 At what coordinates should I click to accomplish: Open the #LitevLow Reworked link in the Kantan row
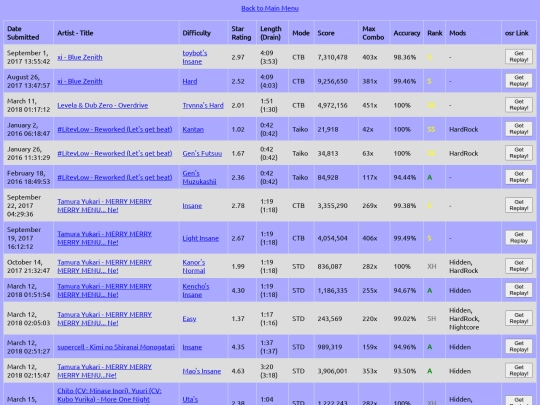point(115,129)
